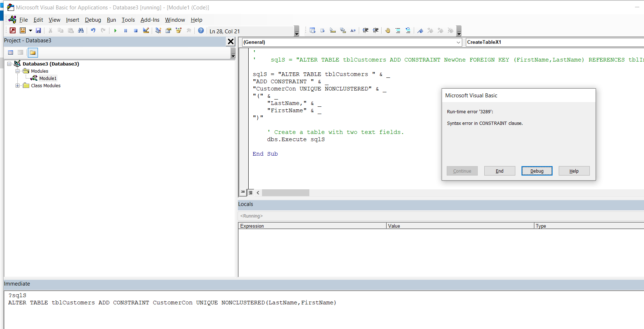Open Standard toolbar options arrow
This screenshot has width=644, height=329.
pyautogui.click(x=297, y=31)
